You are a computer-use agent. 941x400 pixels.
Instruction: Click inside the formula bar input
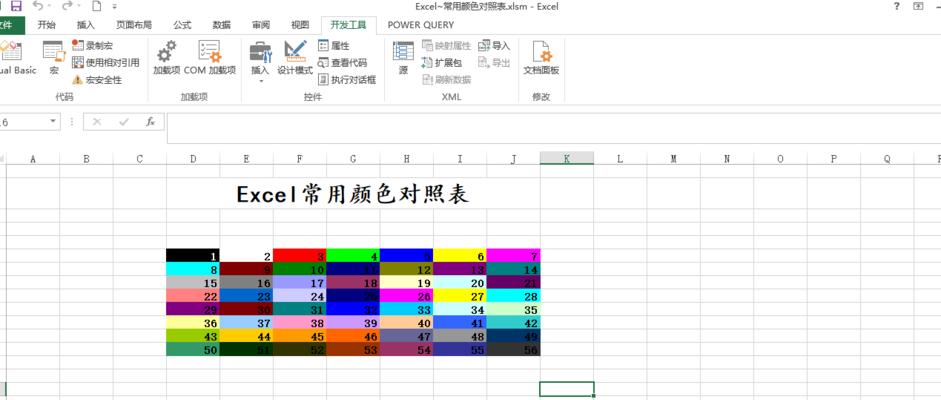[x=554, y=128]
